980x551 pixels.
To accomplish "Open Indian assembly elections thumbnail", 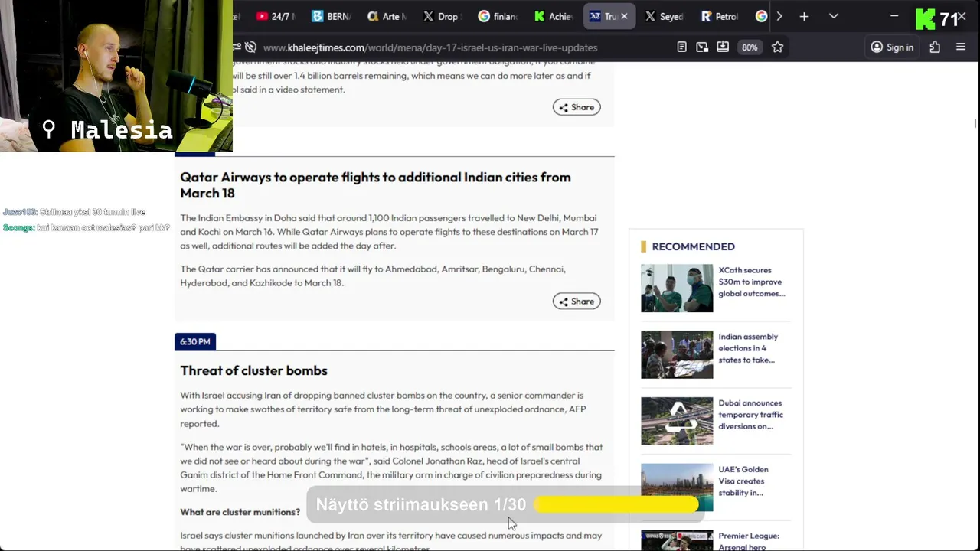I will click(x=677, y=355).
